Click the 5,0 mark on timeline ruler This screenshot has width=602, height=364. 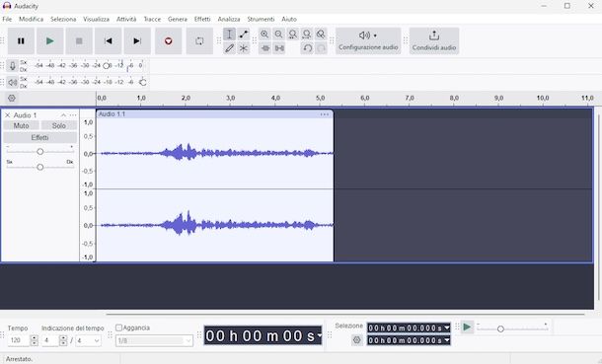[320, 98]
